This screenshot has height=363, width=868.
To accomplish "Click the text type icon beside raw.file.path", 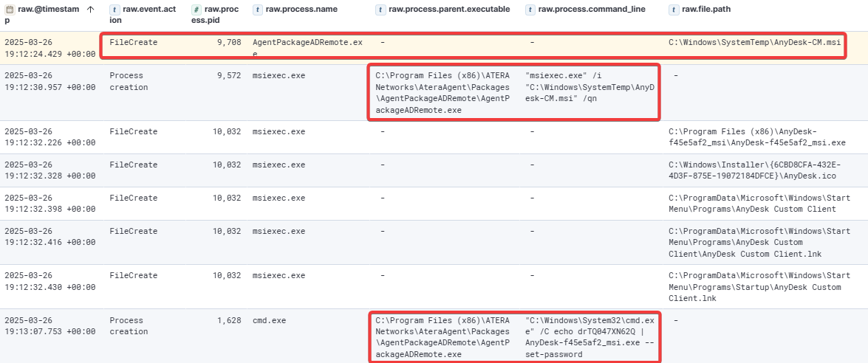I will [674, 10].
